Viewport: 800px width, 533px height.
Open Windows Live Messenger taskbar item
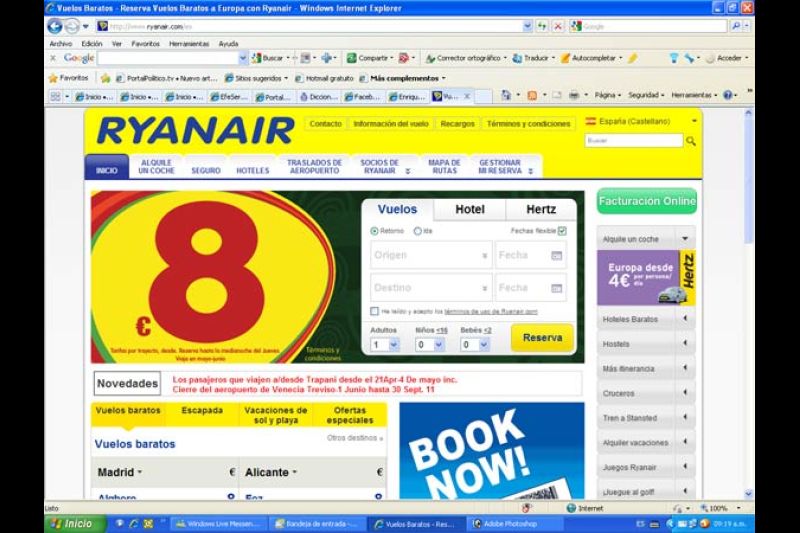pyautogui.click(x=219, y=524)
